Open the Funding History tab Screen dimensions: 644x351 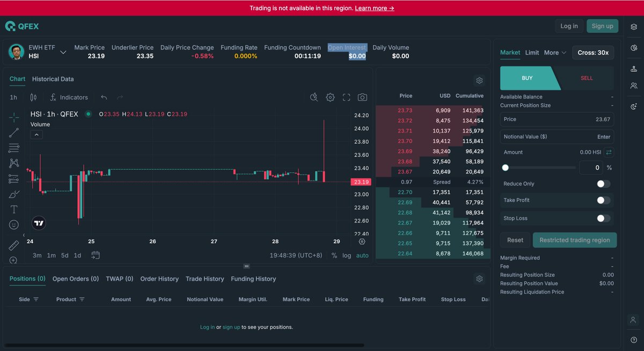253,279
